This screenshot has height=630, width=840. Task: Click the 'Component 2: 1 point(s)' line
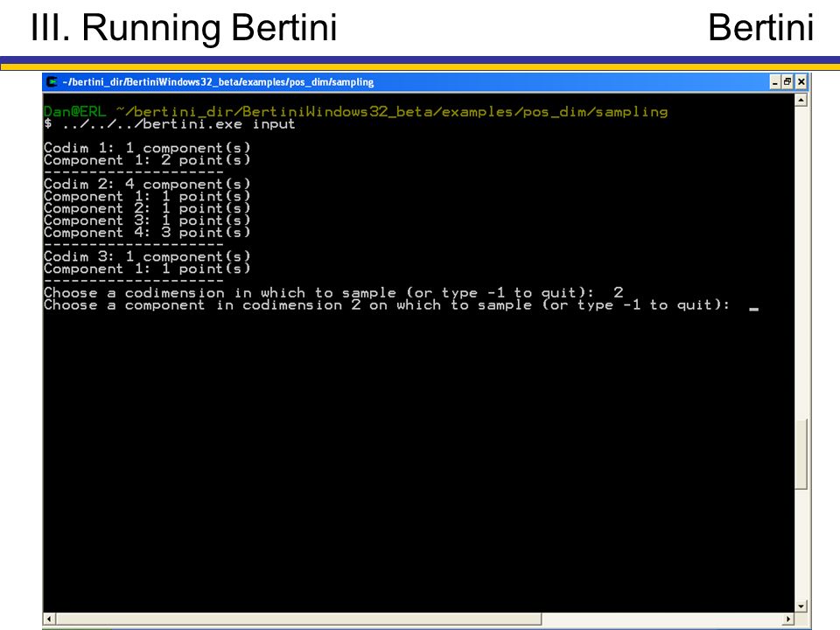147,208
